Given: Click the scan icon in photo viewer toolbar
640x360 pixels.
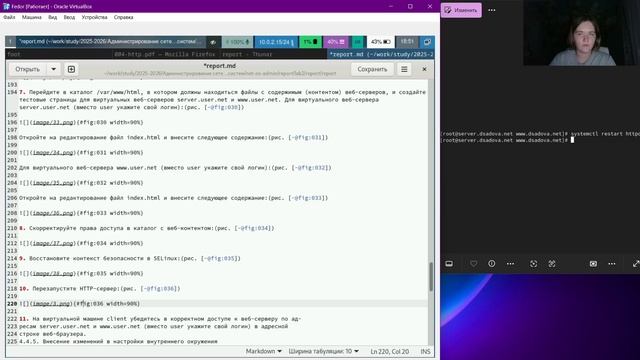Looking at the screenshot, I should (x=533, y=264).
